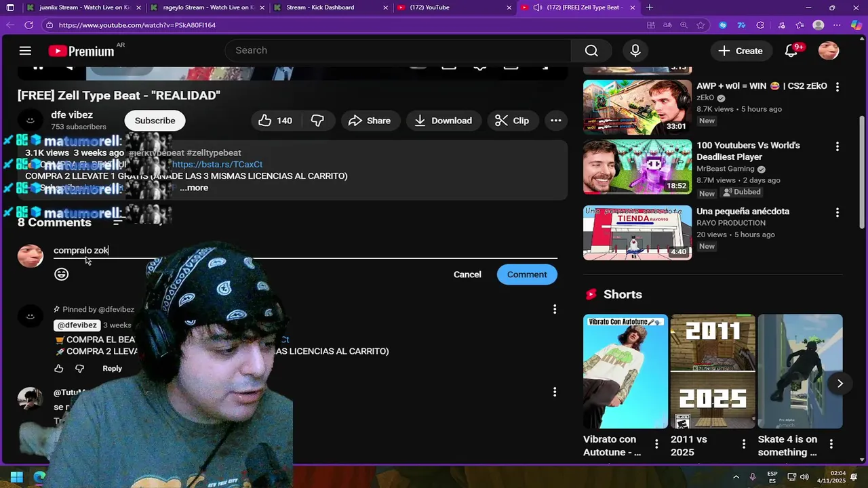Image resolution: width=868 pixels, height=488 pixels.
Task: Open Copilot sidebar icon
Action: tap(856, 25)
